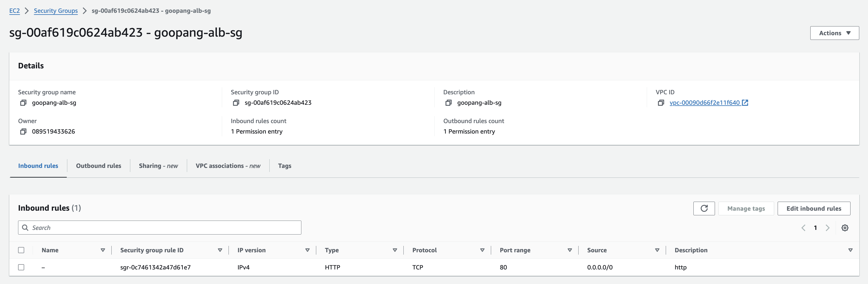Select all inbound rules checkbox
This screenshot has width=868, height=284.
click(21, 250)
